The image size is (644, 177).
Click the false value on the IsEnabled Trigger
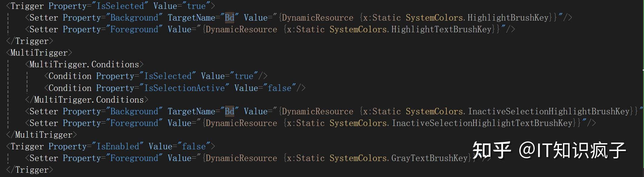click(x=194, y=147)
